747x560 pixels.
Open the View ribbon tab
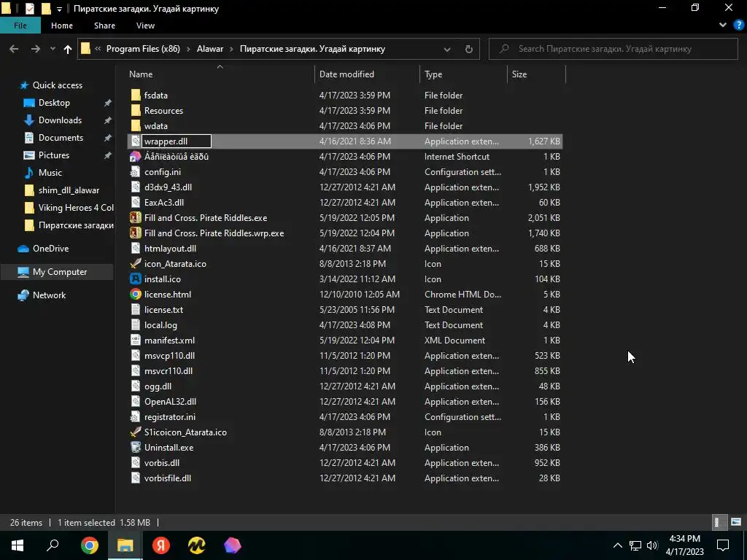click(x=145, y=26)
